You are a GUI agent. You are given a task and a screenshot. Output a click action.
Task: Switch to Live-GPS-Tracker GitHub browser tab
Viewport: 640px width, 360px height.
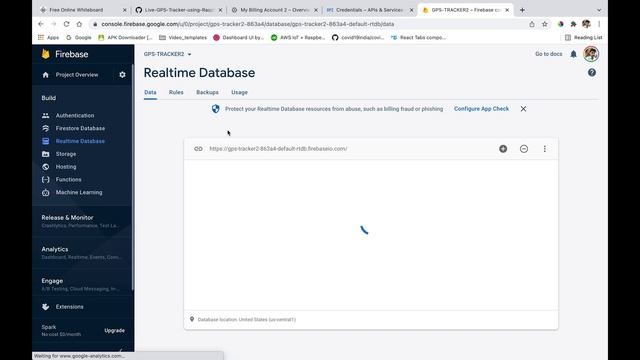pyautogui.click(x=178, y=10)
